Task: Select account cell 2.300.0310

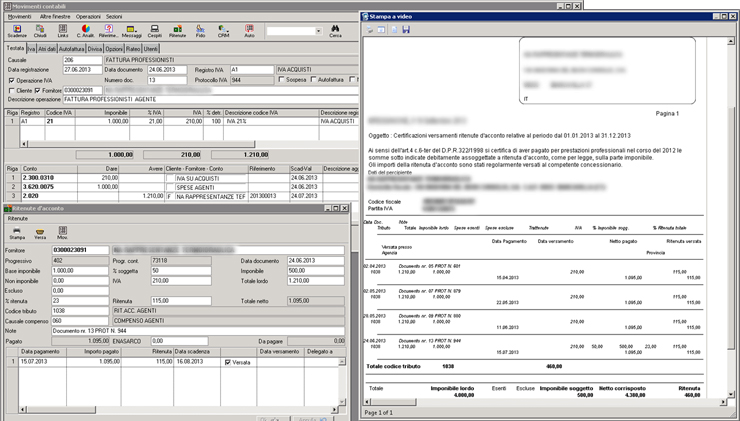Action: click(49, 178)
